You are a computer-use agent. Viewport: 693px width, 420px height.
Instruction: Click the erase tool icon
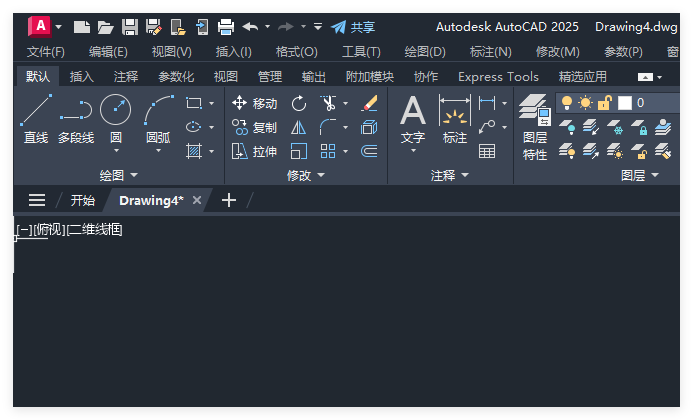(369, 103)
